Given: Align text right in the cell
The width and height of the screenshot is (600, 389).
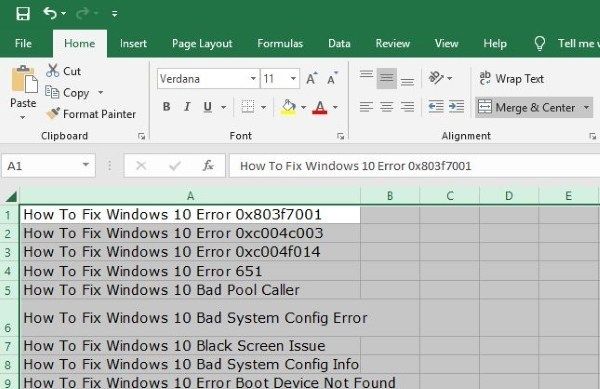Looking at the screenshot, I should click(407, 107).
